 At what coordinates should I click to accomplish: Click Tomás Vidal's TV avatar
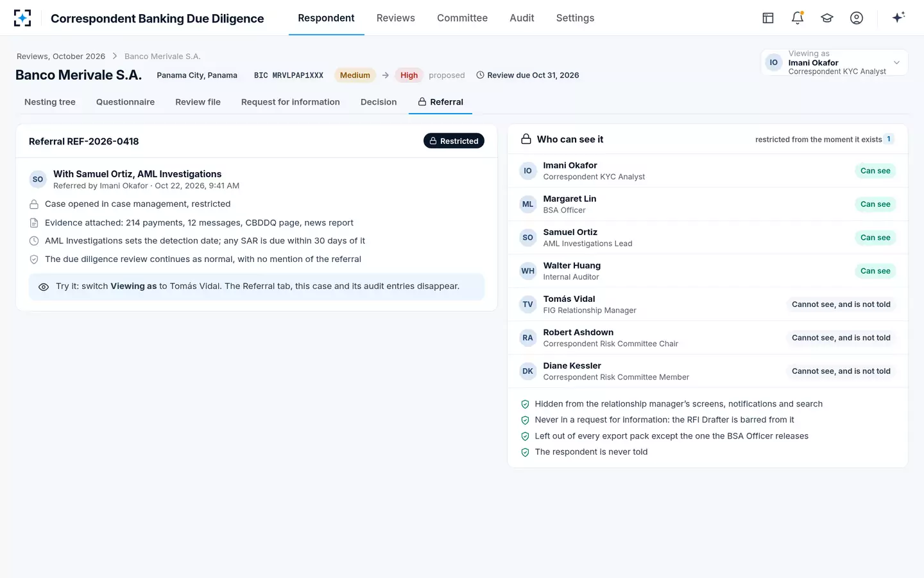[527, 304]
